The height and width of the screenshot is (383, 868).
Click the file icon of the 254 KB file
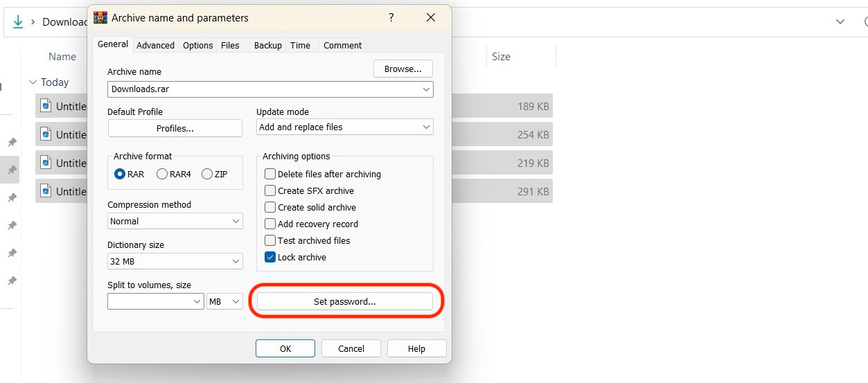tap(46, 134)
